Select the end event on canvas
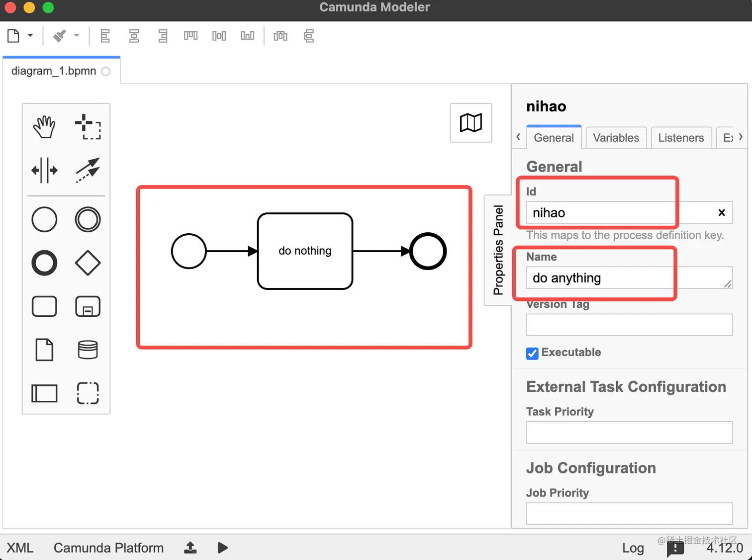The image size is (752, 560). point(428,251)
